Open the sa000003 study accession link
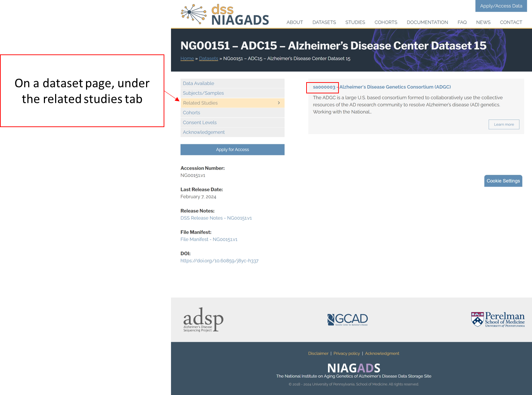This screenshot has height=395, width=532. tap(324, 87)
